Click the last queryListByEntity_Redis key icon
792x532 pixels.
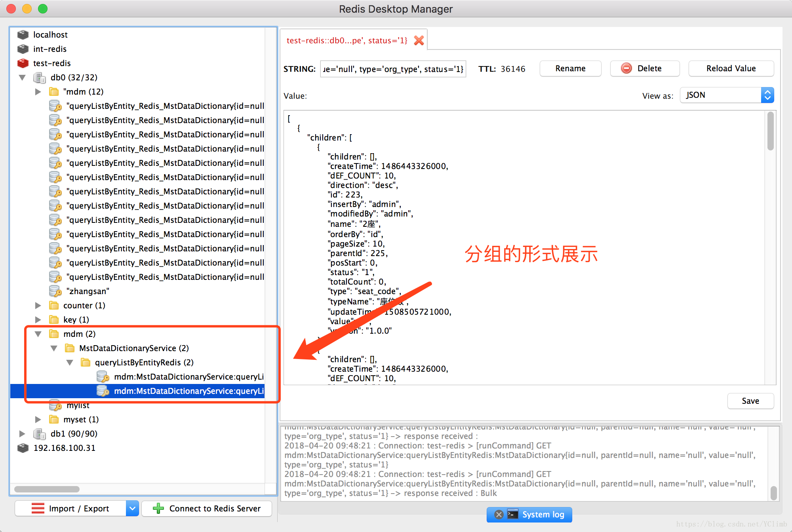55,277
